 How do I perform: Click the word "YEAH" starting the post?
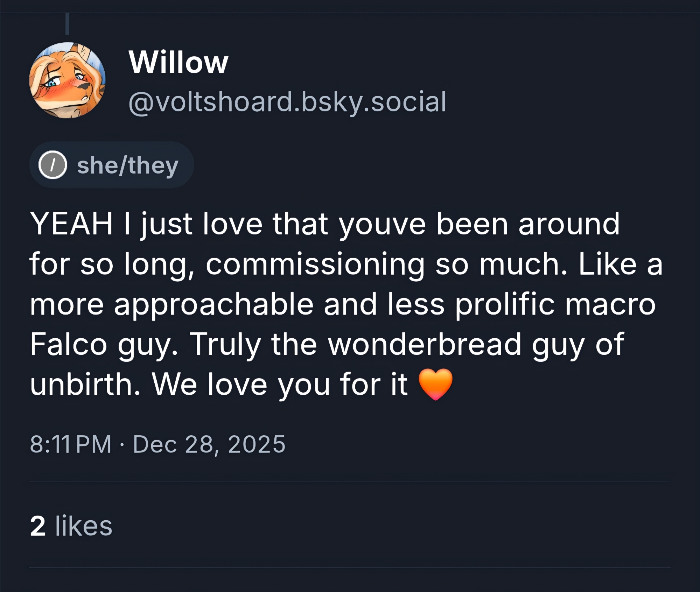(x=71, y=224)
